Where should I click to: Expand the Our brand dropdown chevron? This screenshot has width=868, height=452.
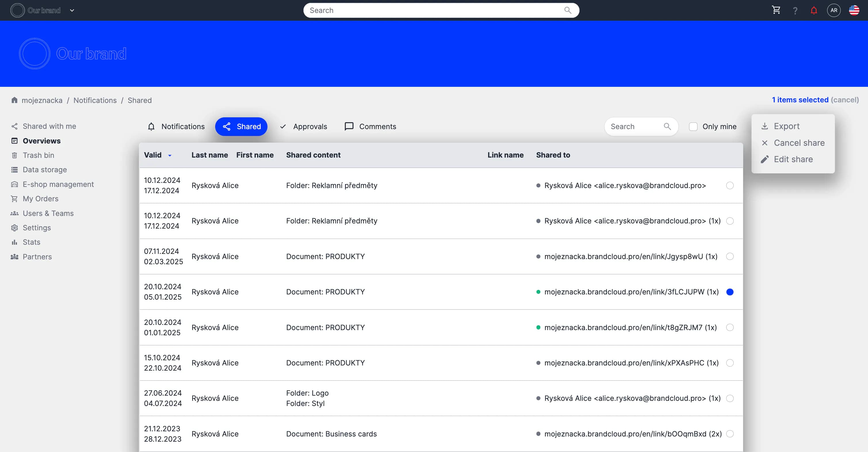[x=72, y=10]
